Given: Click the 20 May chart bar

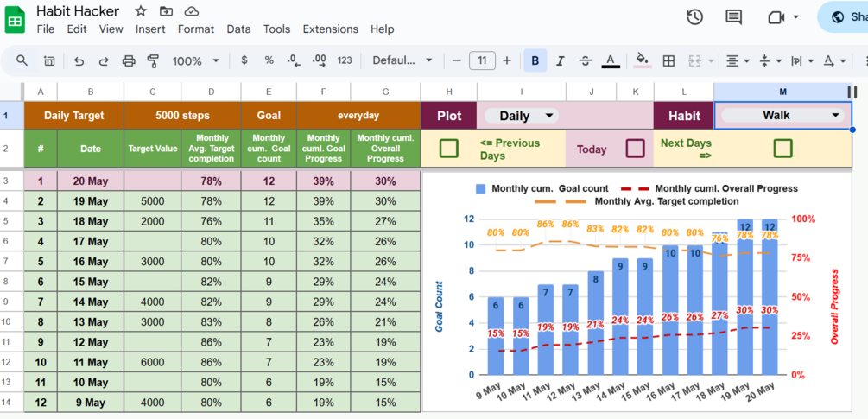Looking at the screenshot, I should [770, 296].
